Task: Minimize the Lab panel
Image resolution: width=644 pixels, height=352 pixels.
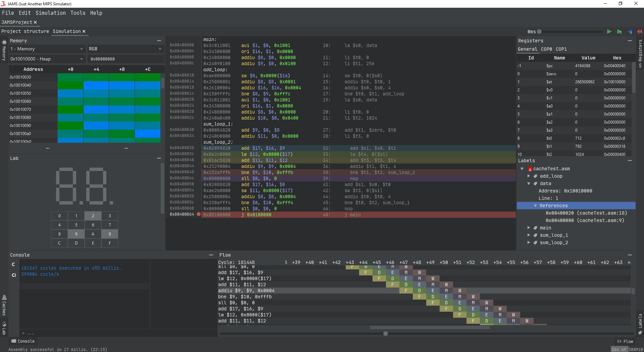Action: click(x=159, y=158)
